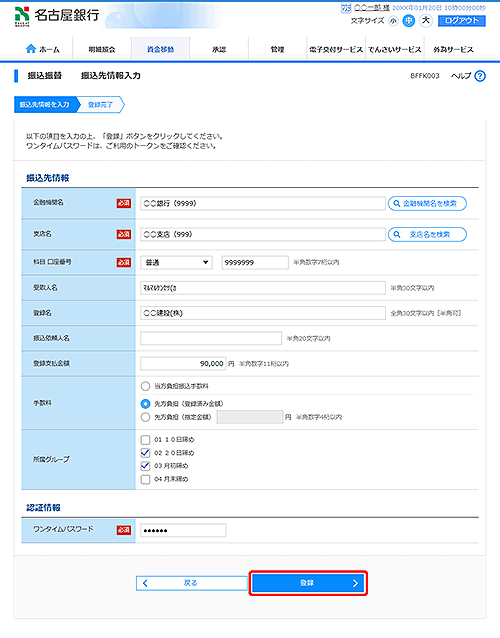500x638 pixels.
Task: Open the 資金移動 navigation tab
Action: coord(160,49)
